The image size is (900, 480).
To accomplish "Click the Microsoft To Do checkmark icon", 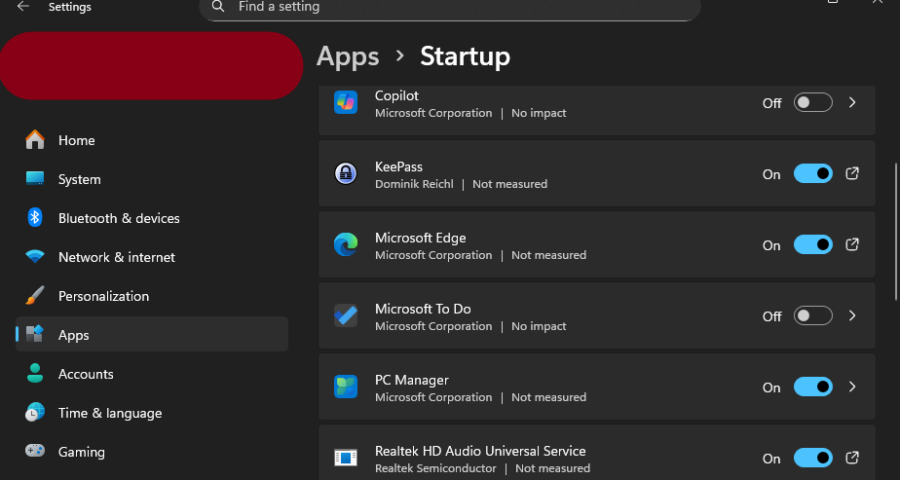I will (x=346, y=316).
